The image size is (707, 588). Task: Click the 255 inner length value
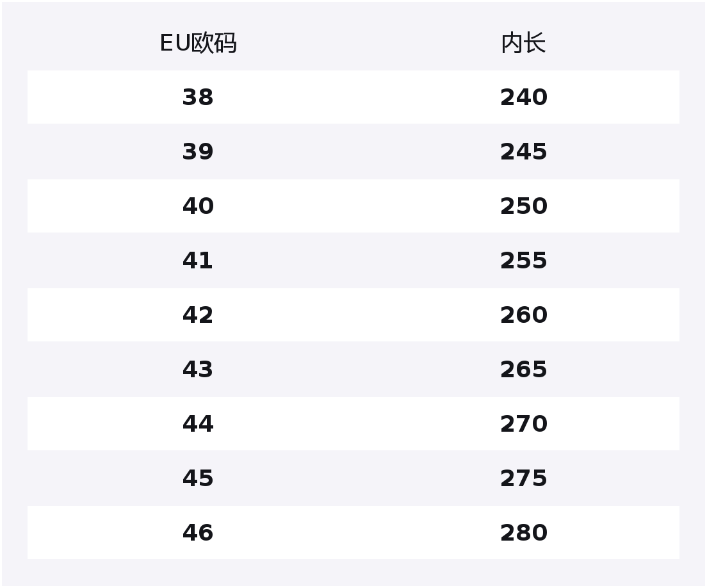(x=523, y=261)
